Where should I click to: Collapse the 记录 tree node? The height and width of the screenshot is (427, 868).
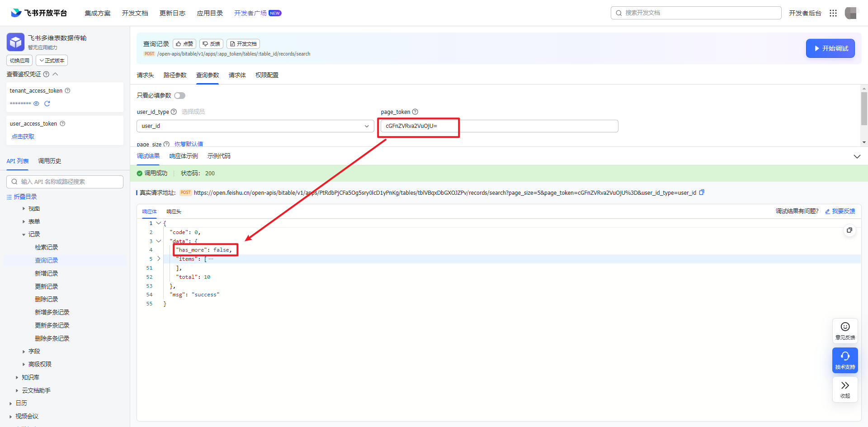pyautogui.click(x=24, y=235)
